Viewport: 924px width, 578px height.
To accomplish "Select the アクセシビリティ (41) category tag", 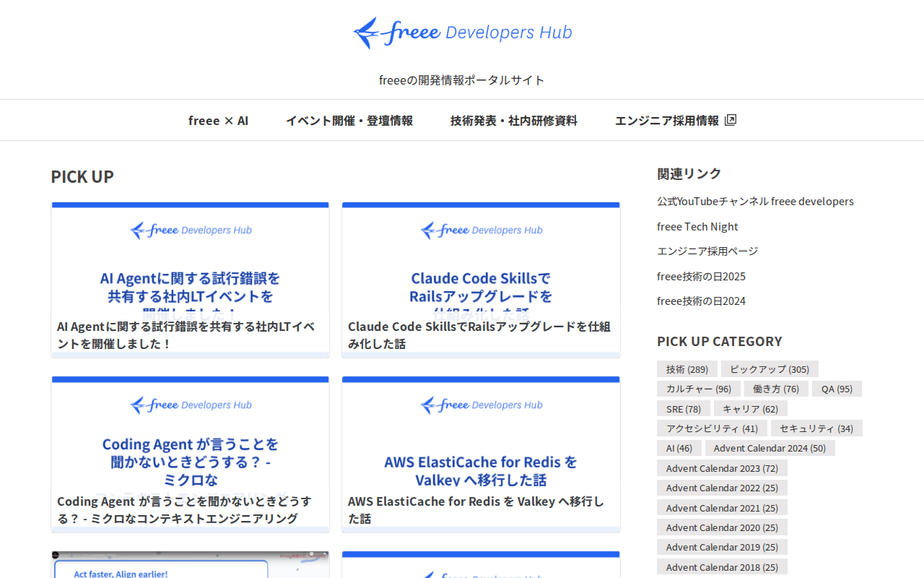I will [x=712, y=428].
